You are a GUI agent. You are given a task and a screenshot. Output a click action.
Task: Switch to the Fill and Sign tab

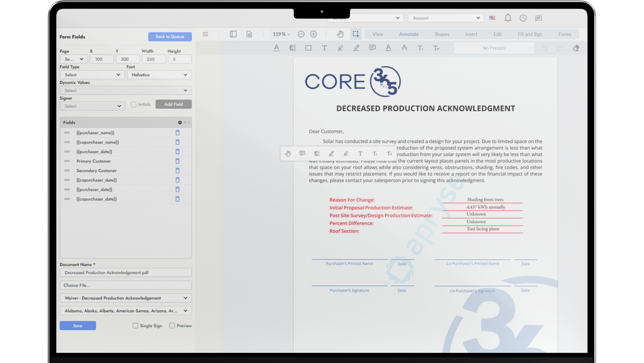pos(530,34)
